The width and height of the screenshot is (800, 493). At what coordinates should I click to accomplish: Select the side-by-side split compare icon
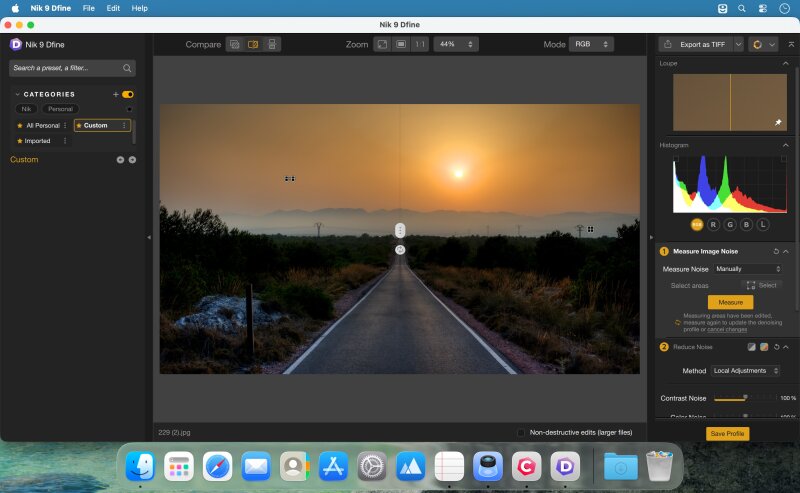[x=253, y=44]
